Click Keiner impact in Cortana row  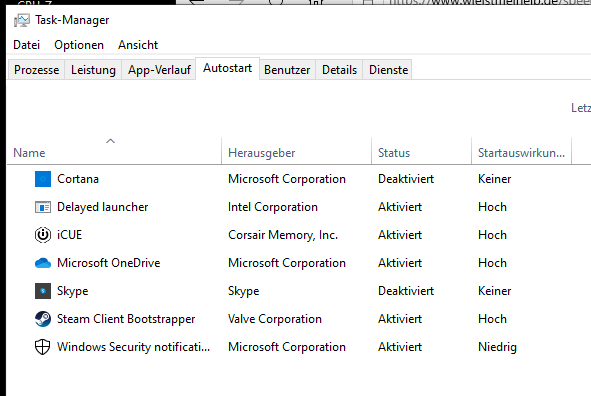click(x=495, y=179)
